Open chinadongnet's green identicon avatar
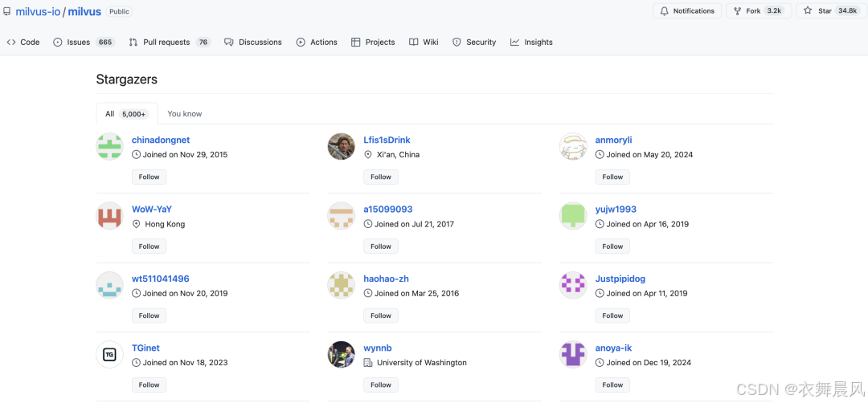 click(x=109, y=146)
